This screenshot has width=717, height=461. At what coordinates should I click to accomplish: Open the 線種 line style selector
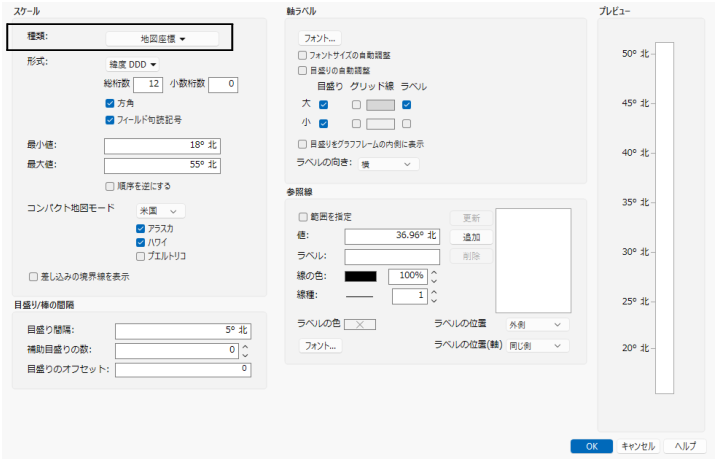coord(359,296)
